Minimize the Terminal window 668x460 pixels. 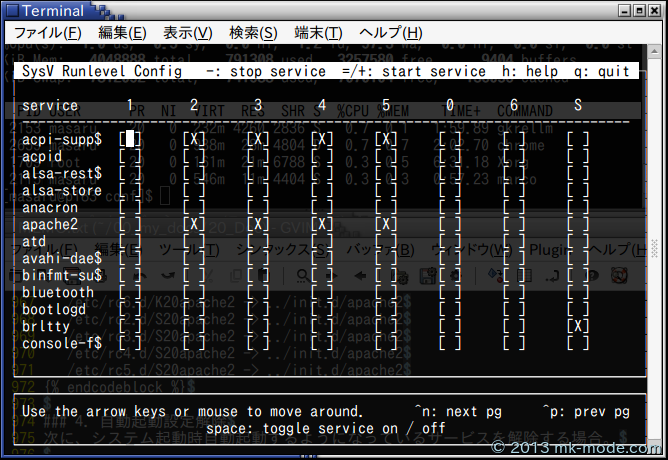[622, 11]
